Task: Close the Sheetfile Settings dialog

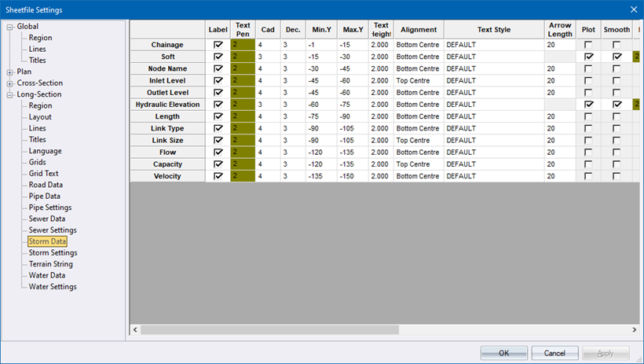Action: 633,9
